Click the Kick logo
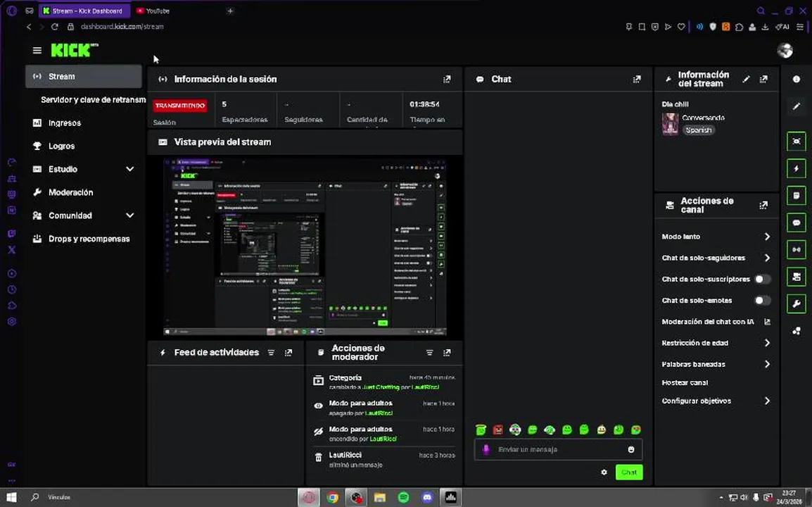The height and width of the screenshot is (507, 812). (x=74, y=50)
